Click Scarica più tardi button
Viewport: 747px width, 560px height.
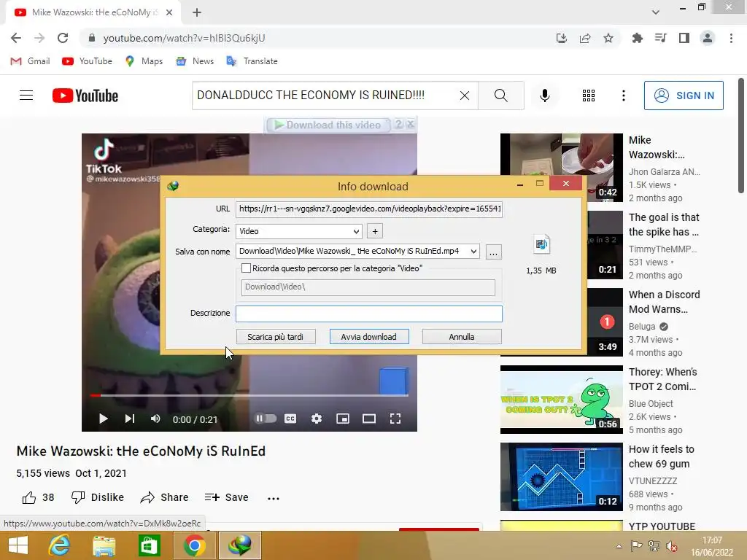click(275, 337)
